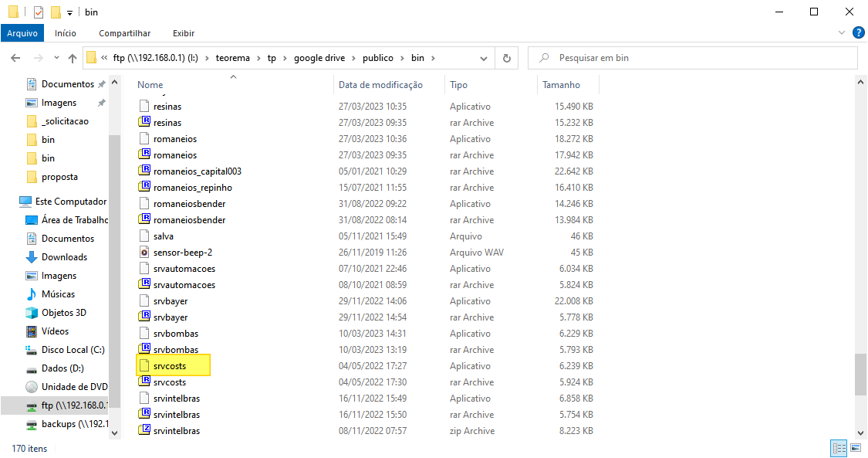Image resolution: width=868 pixels, height=458 pixels.
Task: Select the srvcosts rar archive icon
Action: (x=144, y=382)
